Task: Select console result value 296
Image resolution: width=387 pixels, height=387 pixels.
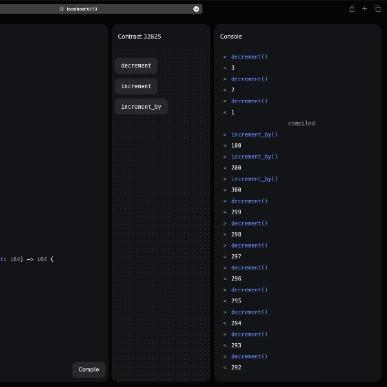Action: coord(236,278)
